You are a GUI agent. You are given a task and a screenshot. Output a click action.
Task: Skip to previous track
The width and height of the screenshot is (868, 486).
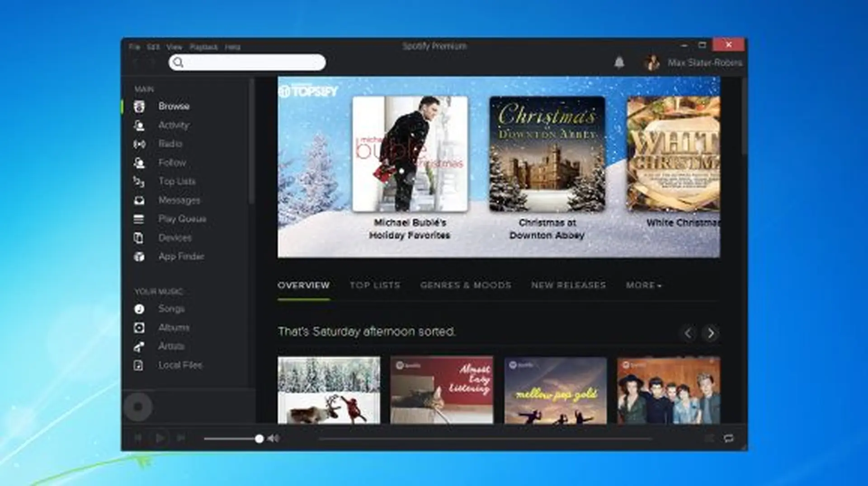click(x=138, y=438)
